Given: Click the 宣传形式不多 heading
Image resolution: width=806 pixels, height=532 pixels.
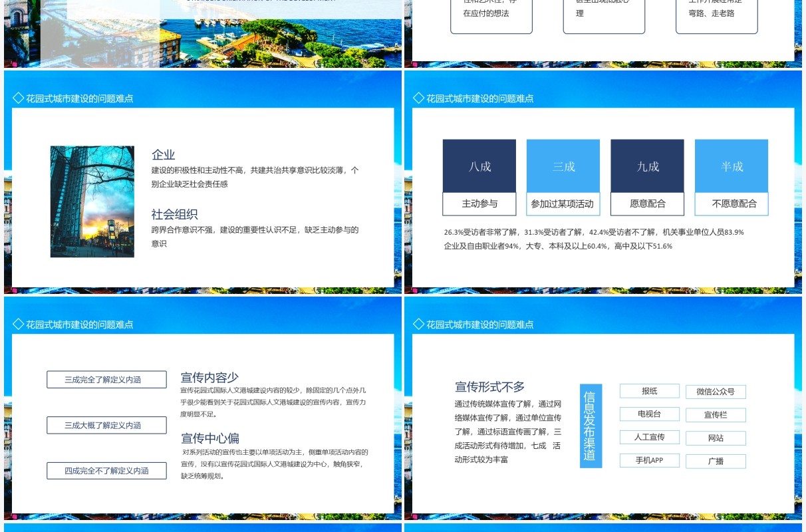Looking at the screenshot, I should (490, 386).
